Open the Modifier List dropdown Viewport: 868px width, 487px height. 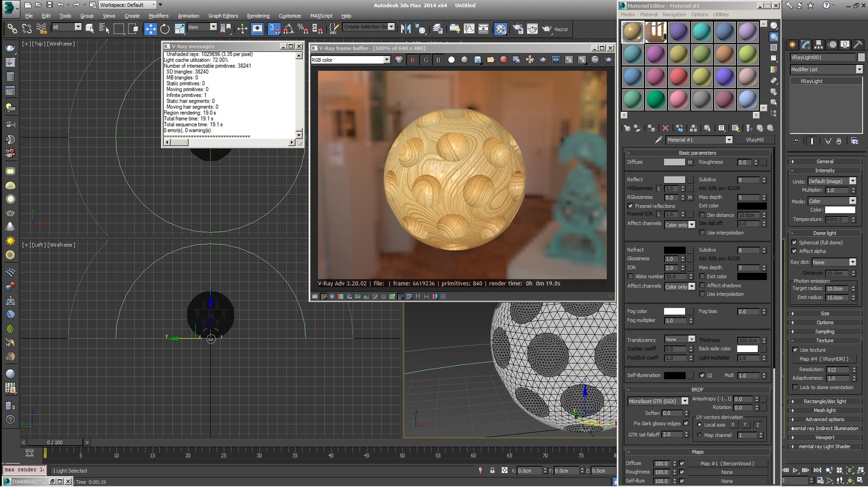point(826,69)
